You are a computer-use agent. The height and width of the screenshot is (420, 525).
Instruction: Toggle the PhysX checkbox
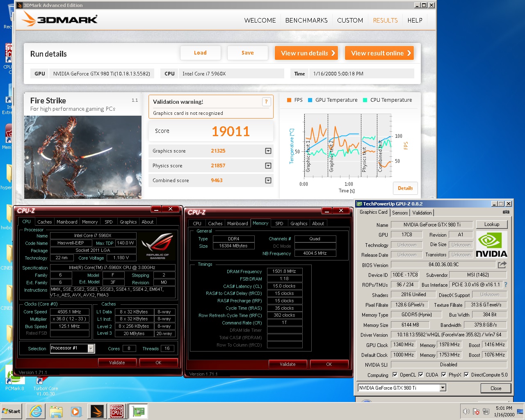click(x=444, y=374)
